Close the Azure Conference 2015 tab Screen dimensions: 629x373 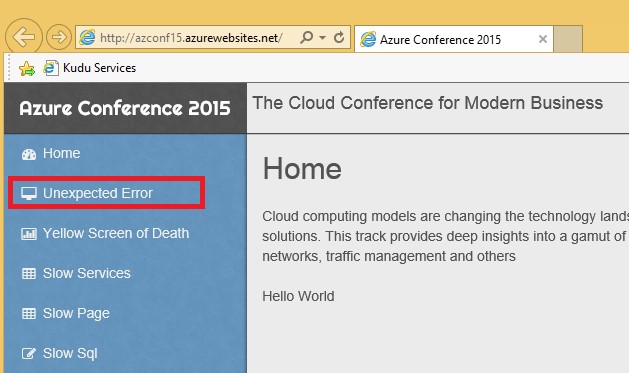[543, 39]
